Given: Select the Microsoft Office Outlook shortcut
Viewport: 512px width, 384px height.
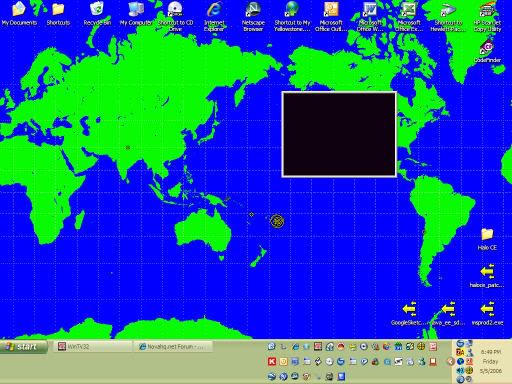Looking at the screenshot, I should coord(331,16).
